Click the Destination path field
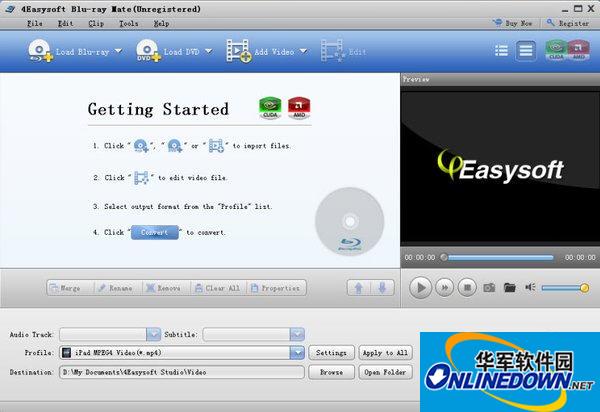This screenshot has height=412, width=600. pos(182,372)
